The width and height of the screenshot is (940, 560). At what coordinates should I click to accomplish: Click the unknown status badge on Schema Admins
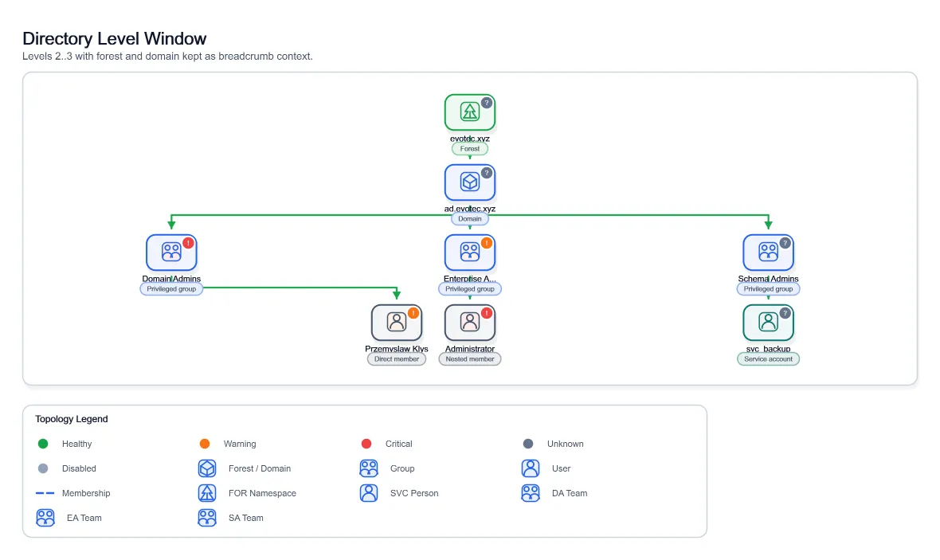[785, 243]
